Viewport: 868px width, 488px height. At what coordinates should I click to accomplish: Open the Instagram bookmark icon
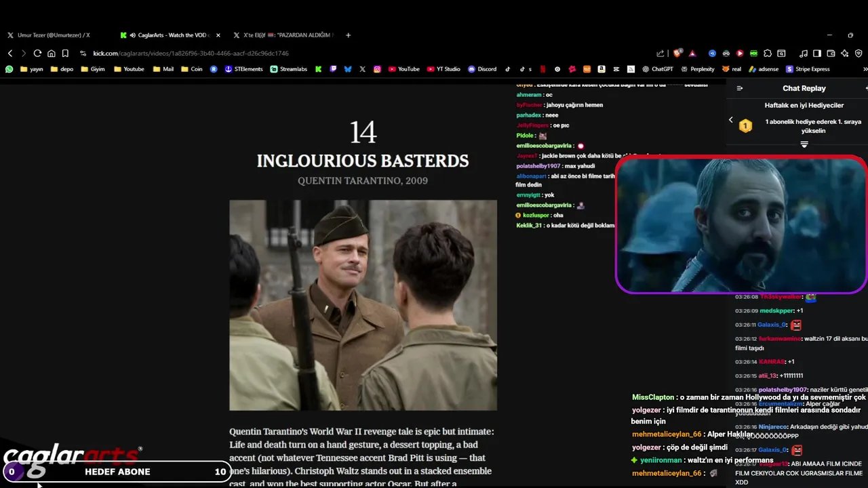(x=377, y=69)
